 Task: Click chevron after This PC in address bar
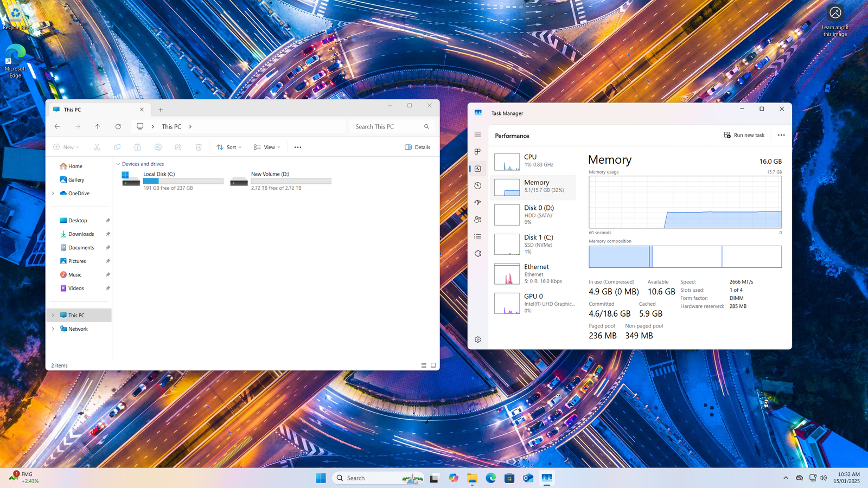point(190,126)
